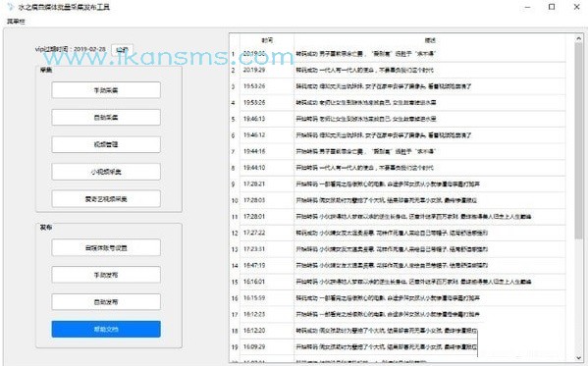Open 小视频采集 short video collection
Viewport: 588px width, 366px height.
pos(106,172)
